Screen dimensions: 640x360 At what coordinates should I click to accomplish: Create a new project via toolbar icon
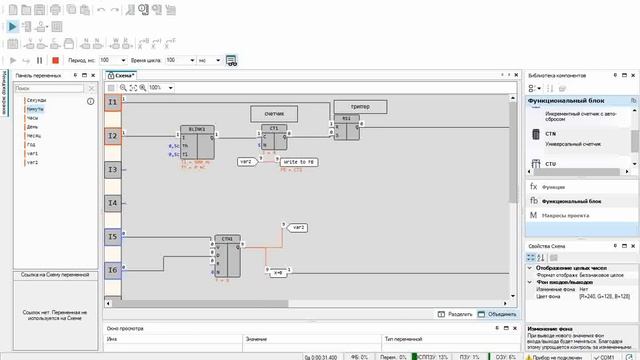pyautogui.click(x=13, y=9)
